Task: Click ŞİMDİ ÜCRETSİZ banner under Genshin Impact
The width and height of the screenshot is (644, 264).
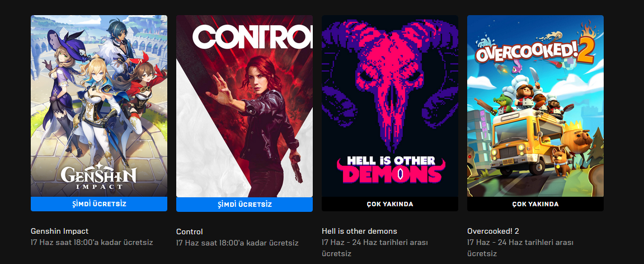Action: click(x=99, y=204)
